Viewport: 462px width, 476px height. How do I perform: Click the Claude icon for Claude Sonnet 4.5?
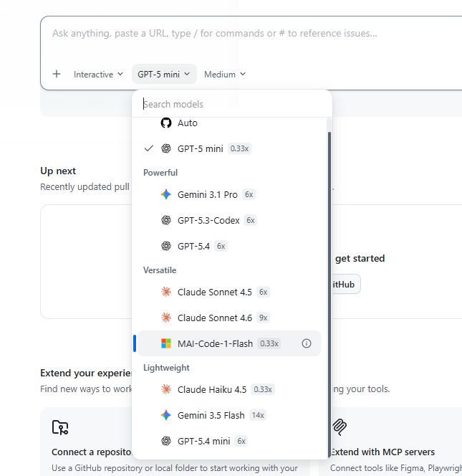pos(166,292)
